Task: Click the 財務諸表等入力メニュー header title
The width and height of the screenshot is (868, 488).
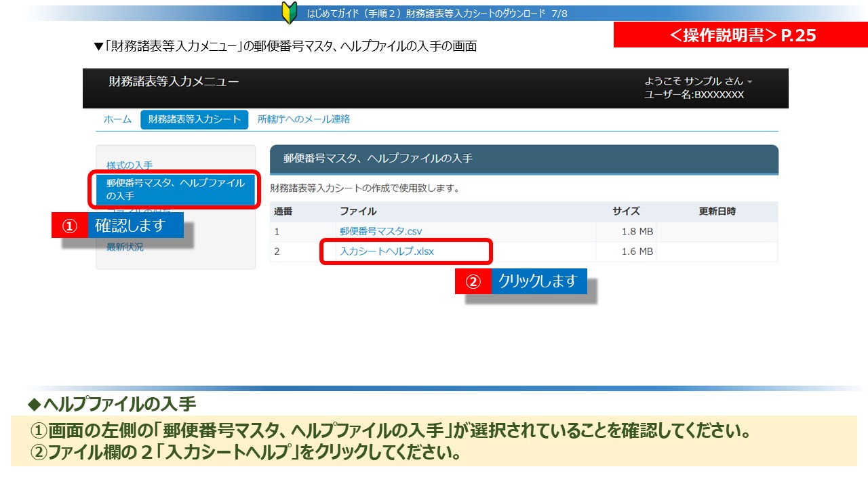Action: coord(174,82)
